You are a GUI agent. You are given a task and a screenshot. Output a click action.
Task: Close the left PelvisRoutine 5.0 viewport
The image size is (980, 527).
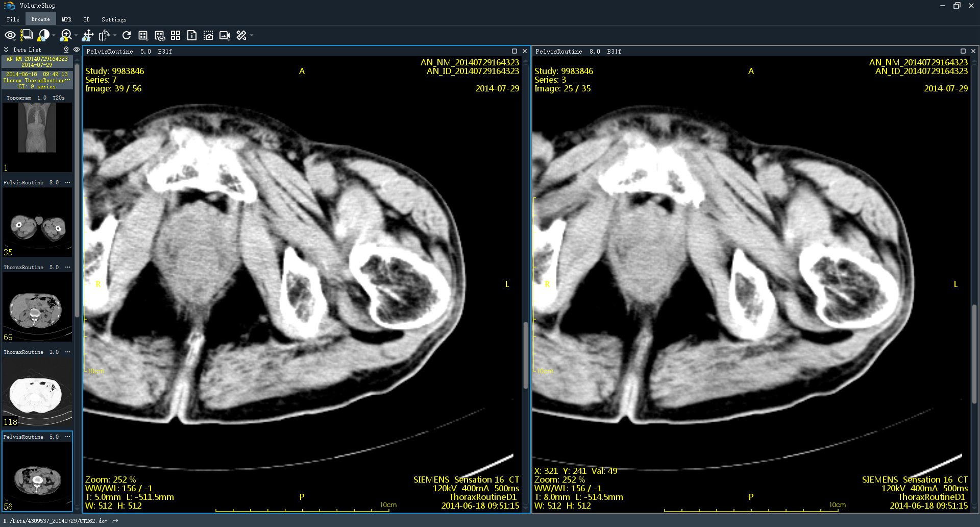[x=524, y=51]
